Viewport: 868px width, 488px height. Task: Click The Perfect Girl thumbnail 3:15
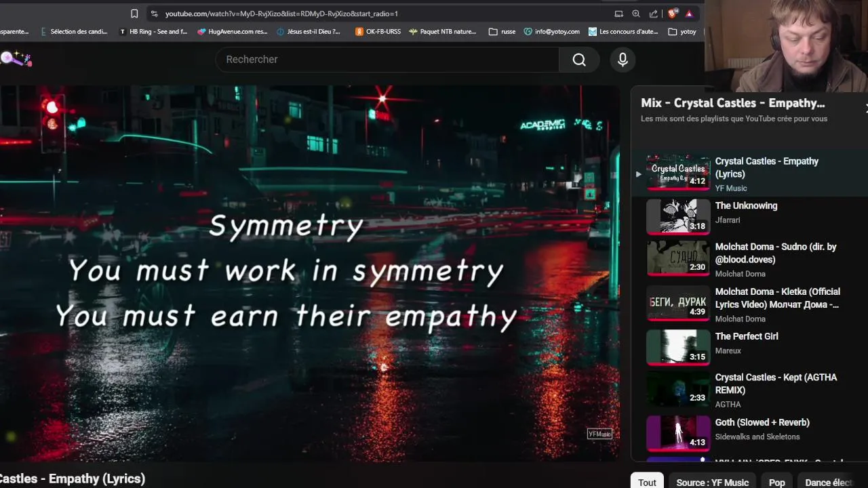pos(678,347)
